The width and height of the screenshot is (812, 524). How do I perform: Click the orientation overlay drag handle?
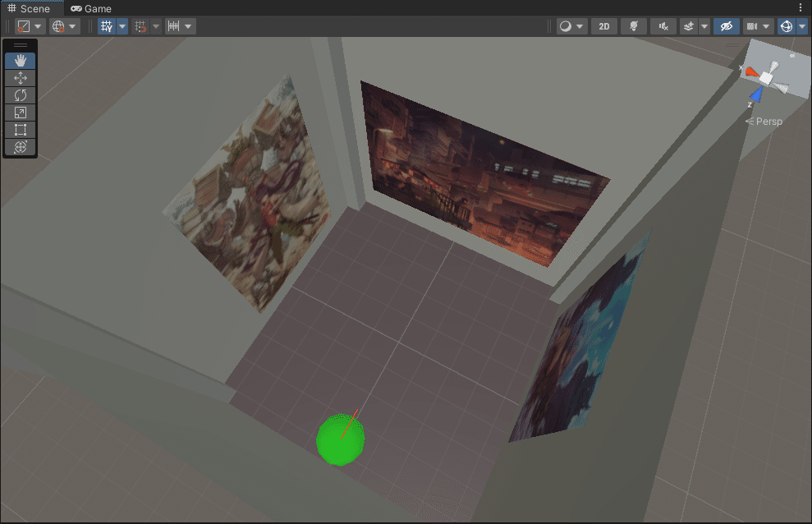pyautogui.click(x=732, y=45)
